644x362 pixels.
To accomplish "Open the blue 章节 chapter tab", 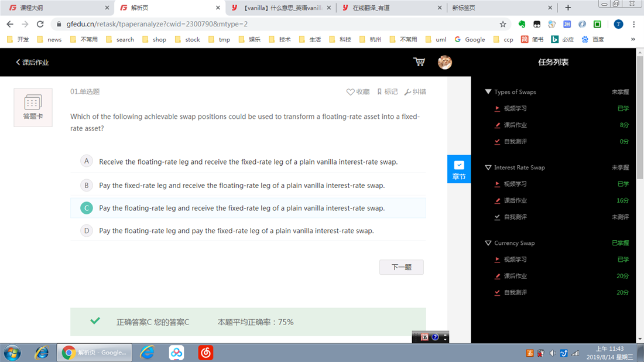I will (x=459, y=169).
